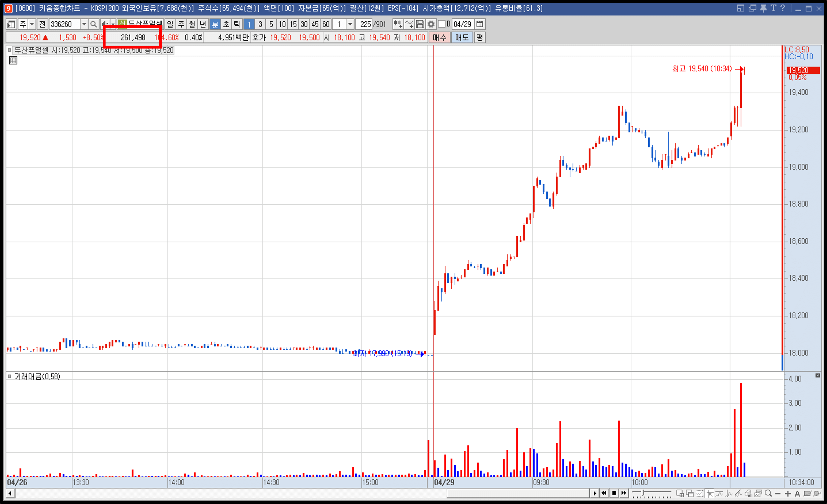This screenshot has height=504, width=827.
Task: Toggle the 두산퓨얼셀 price indicator square marker
Action: 9,50
